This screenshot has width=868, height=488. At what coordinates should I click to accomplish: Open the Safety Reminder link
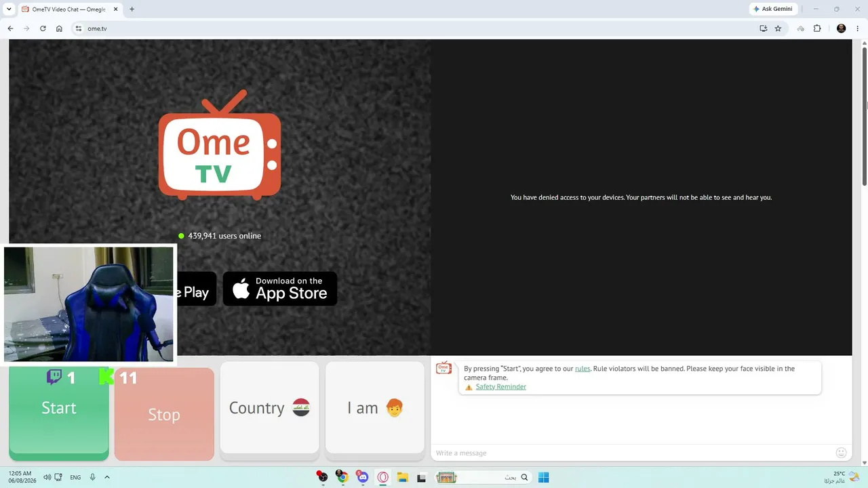(x=501, y=387)
